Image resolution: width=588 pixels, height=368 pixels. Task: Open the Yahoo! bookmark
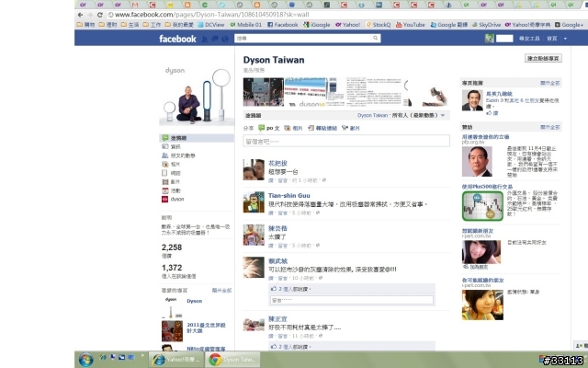click(x=347, y=25)
